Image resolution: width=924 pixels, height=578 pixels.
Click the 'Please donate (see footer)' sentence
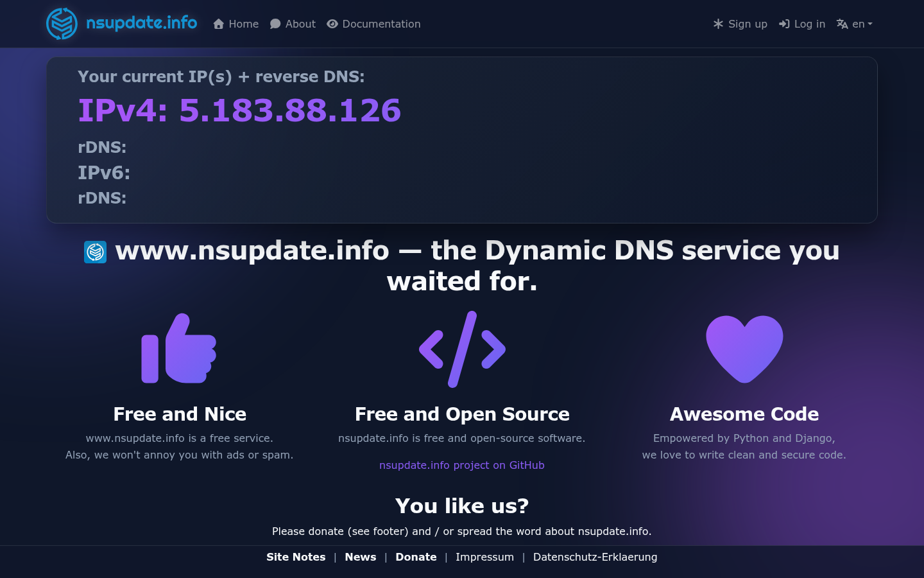(x=462, y=531)
